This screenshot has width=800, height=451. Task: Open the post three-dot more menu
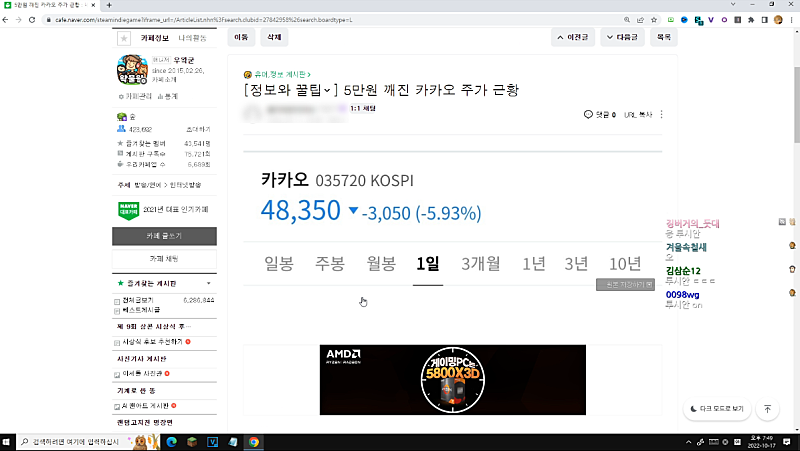tap(661, 114)
